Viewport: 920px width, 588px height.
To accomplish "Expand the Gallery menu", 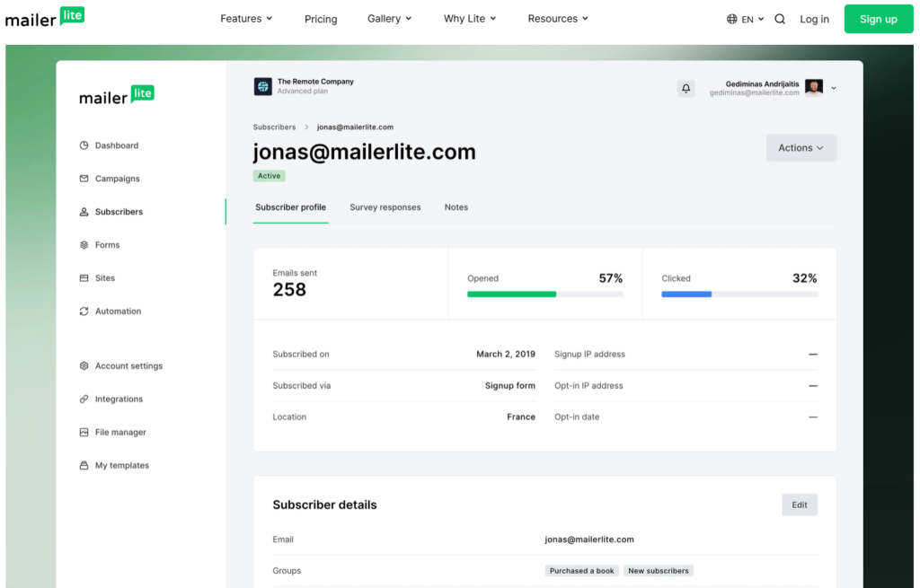I will pyautogui.click(x=390, y=19).
